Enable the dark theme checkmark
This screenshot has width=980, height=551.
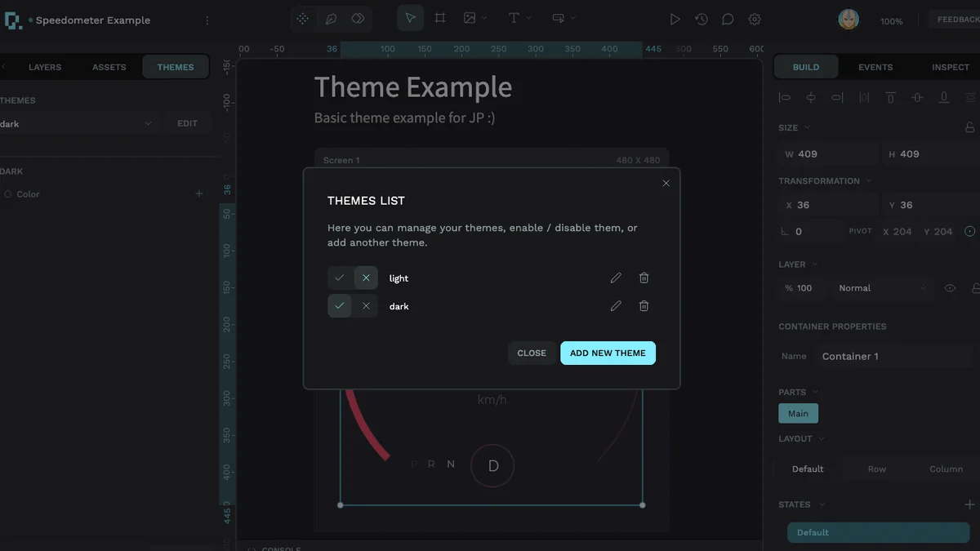tap(340, 306)
